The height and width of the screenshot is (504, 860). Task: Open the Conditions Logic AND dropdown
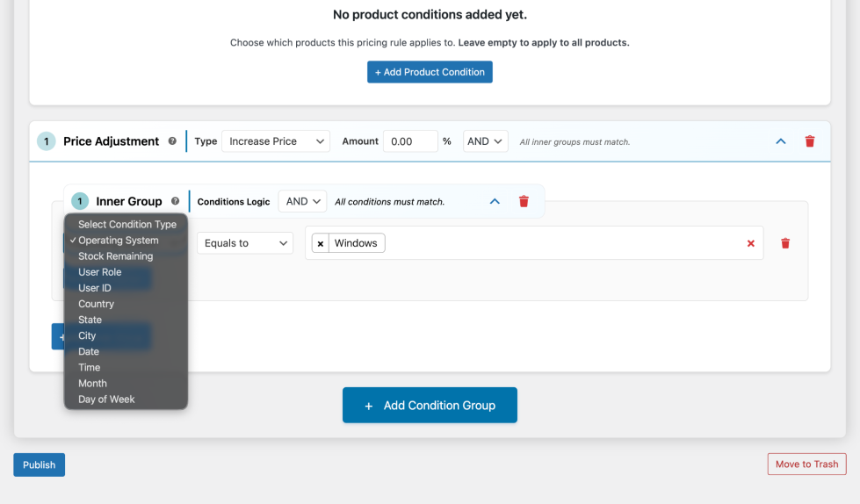(302, 201)
